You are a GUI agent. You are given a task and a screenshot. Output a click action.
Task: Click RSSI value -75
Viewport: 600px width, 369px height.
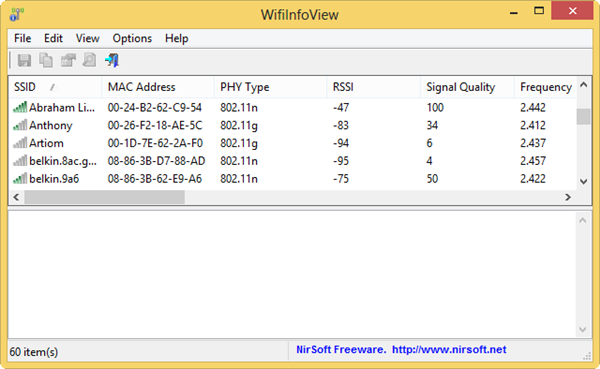pyautogui.click(x=341, y=179)
